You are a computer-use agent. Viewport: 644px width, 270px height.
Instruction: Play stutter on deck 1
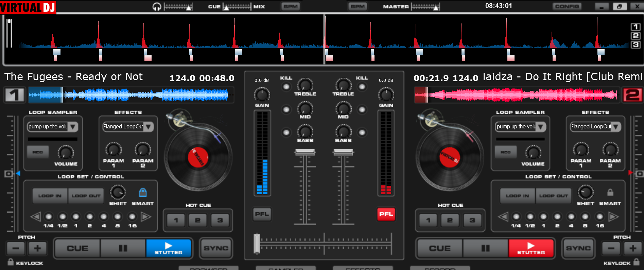tap(169, 248)
